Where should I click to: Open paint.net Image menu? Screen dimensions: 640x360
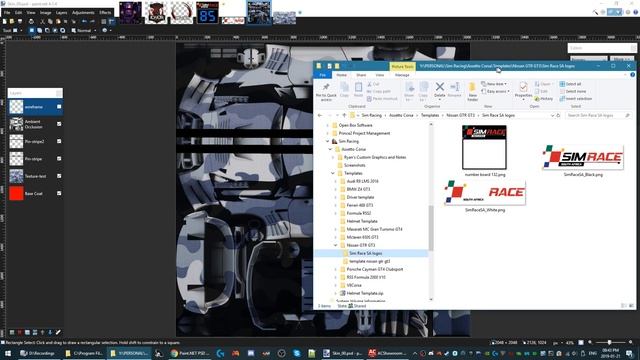pos(45,13)
